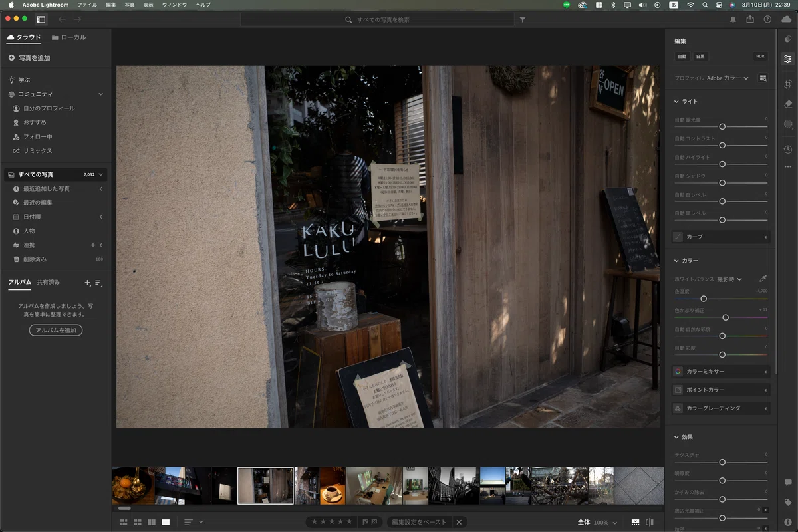Switch to compare view
Image resolution: width=798 pixels, height=532 pixels.
pos(152,522)
